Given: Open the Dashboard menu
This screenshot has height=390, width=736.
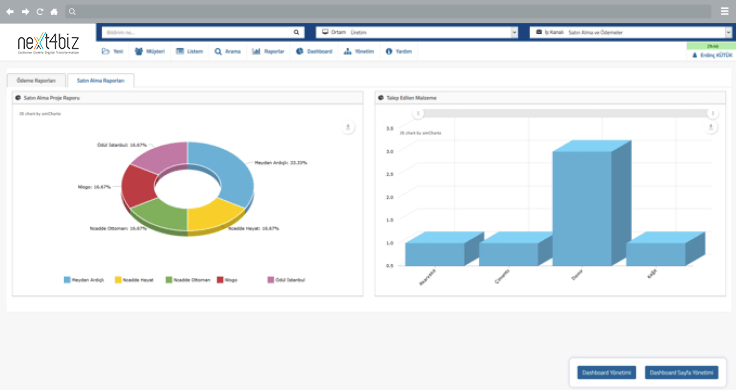Looking at the screenshot, I should point(314,52).
